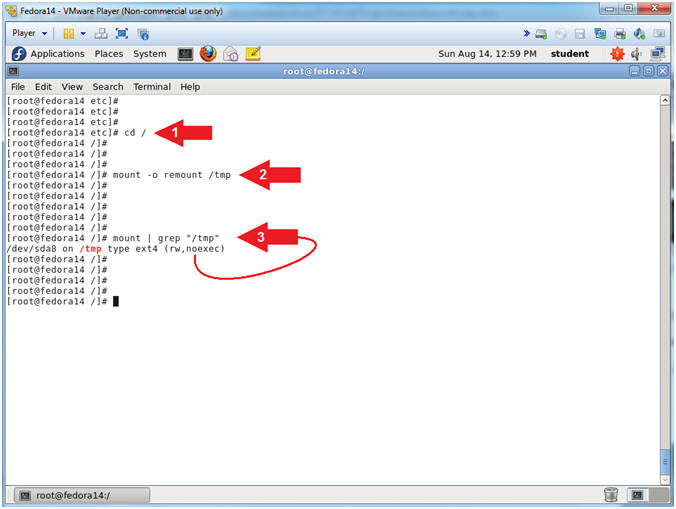Click the sound card device icon

click(x=639, y=34)
